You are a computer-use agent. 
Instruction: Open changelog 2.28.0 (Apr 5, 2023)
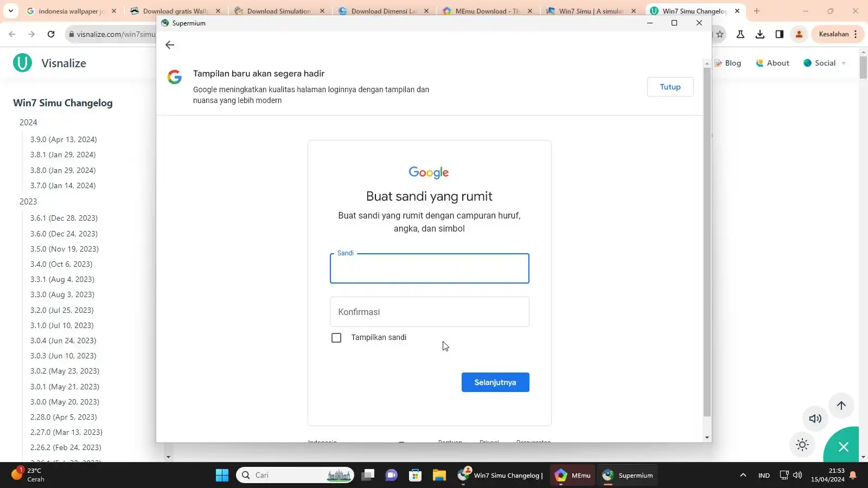(63, 417)
